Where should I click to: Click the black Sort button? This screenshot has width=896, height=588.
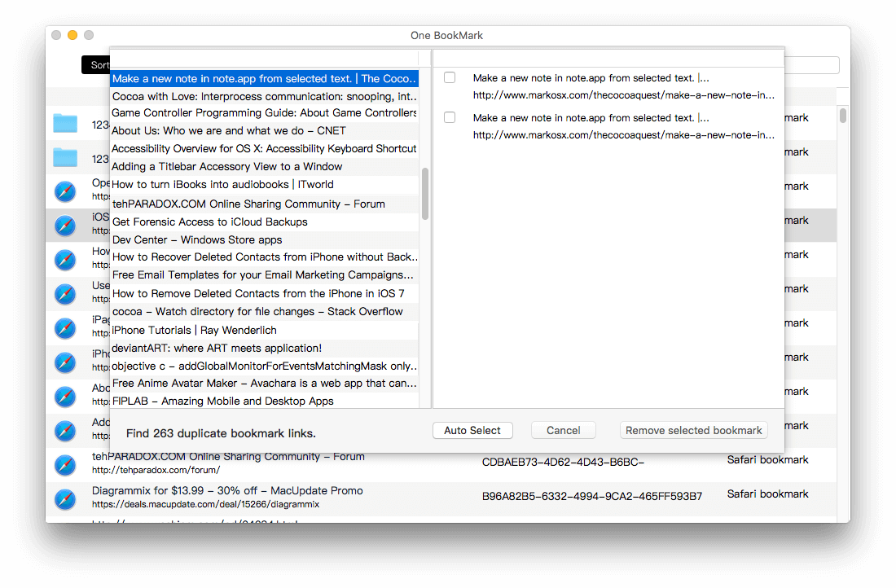click(99, 64)
